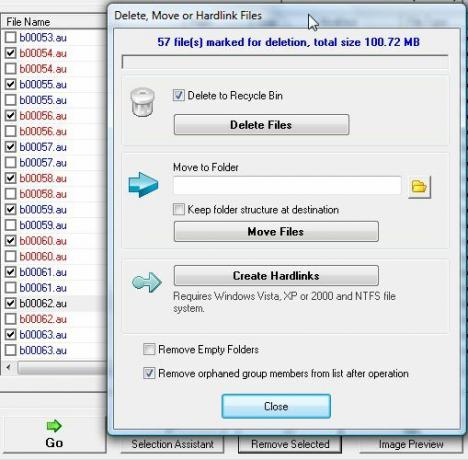Click the Remove Selected button
Screen dimensions: 468x460
[x=290, y=444]
